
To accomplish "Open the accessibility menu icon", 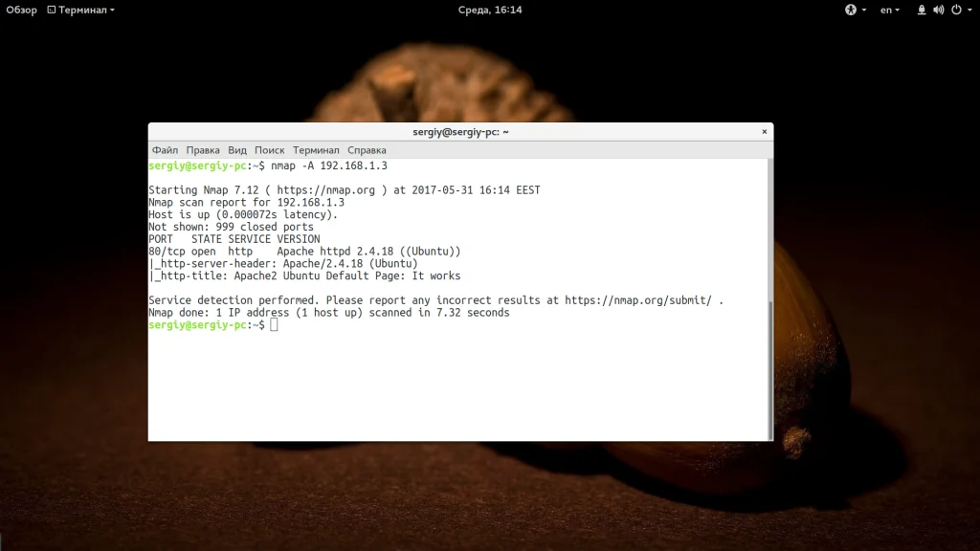I will [x=851, y=10].
